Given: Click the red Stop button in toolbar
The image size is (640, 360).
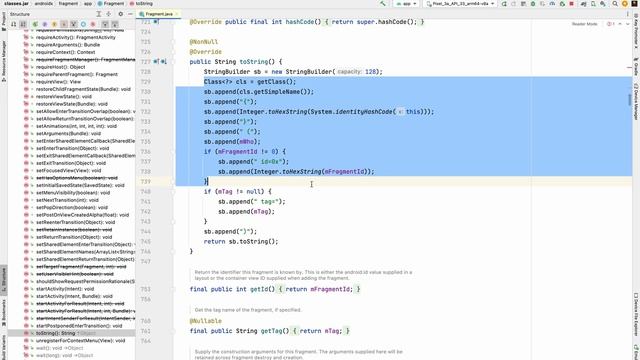Looking at the screenshot, I should pos(571,4).
